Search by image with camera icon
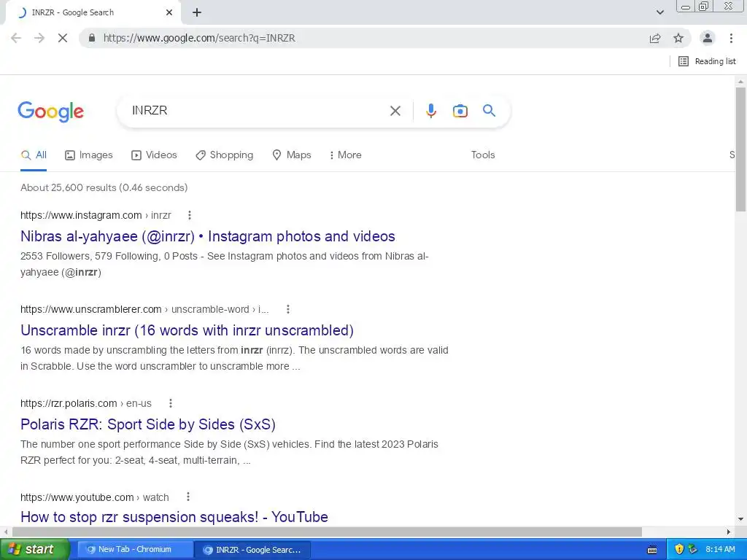747x560 pixels. click(460, 111)
